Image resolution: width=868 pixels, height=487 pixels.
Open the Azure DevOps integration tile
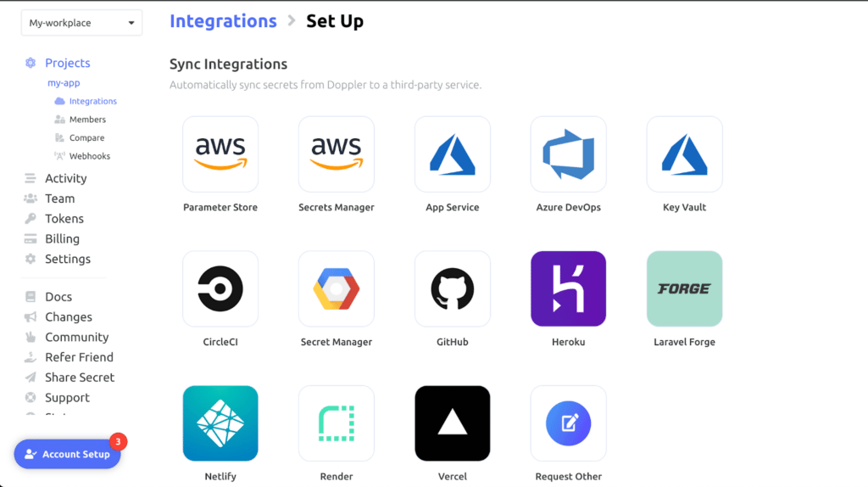point(568,154)
